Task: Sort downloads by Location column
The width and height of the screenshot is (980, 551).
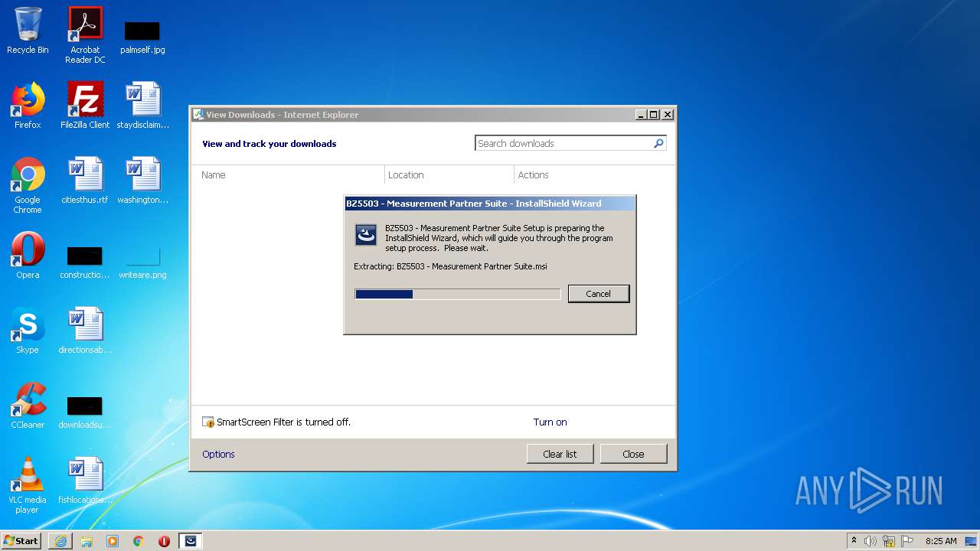Action: pos(449,174)
